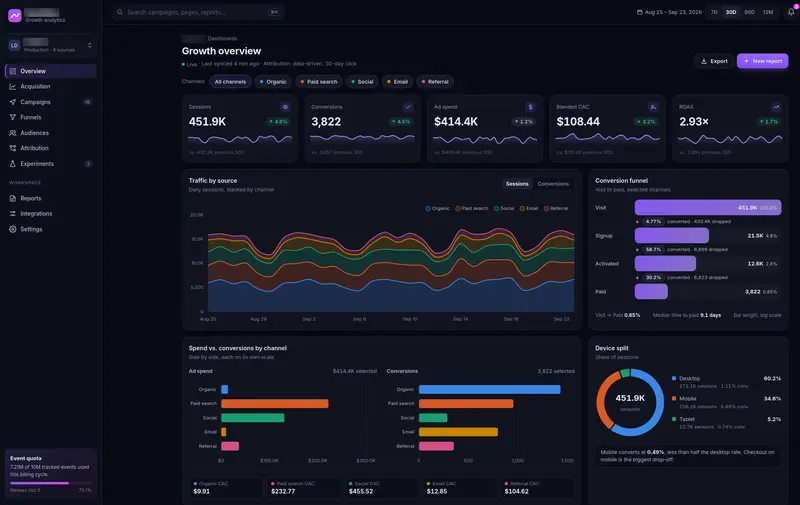The width and height of the screenshot is (800, 505).
Task: Expand the workspace switcher chevrons
Action: point(90,45)
